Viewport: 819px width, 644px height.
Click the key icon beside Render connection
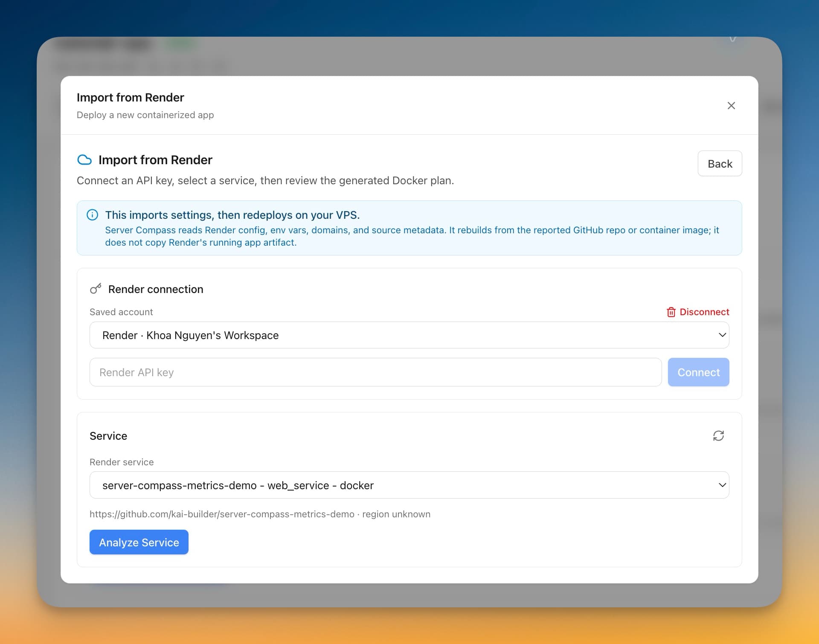pyautogui.click(x=96, y=289)
